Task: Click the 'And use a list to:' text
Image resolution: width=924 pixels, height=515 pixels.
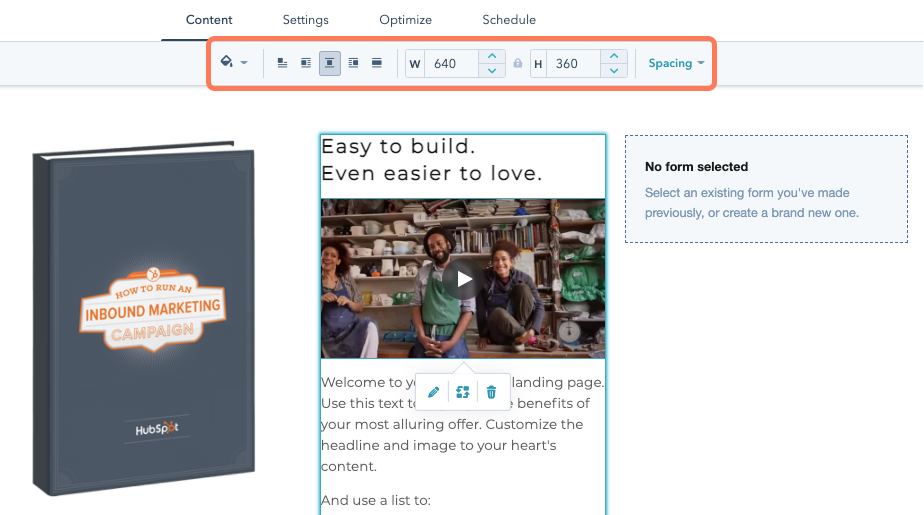Action: (376, 500)
